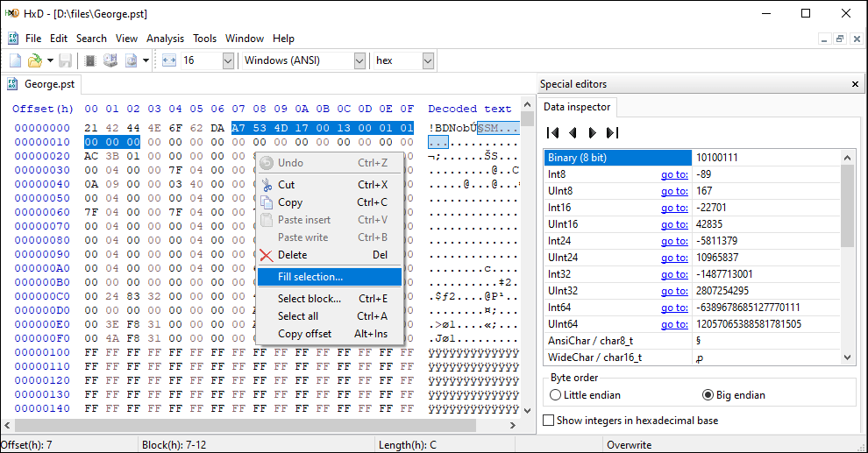The height and width of the screenshot is (453, 868).
Task: Click the hex view scroll right arrow
Action: tap(513, 425)
